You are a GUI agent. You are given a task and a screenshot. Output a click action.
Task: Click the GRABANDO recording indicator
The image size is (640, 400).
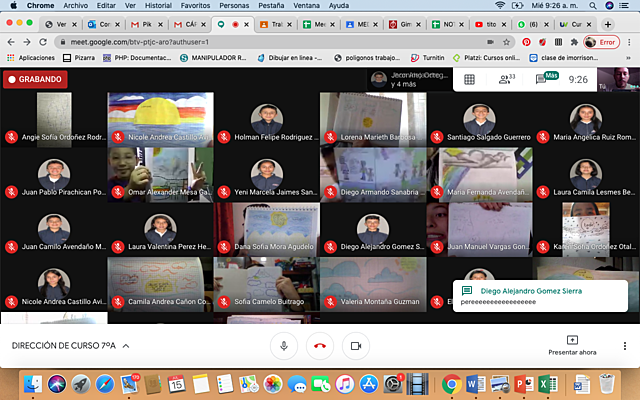point(36,79)
